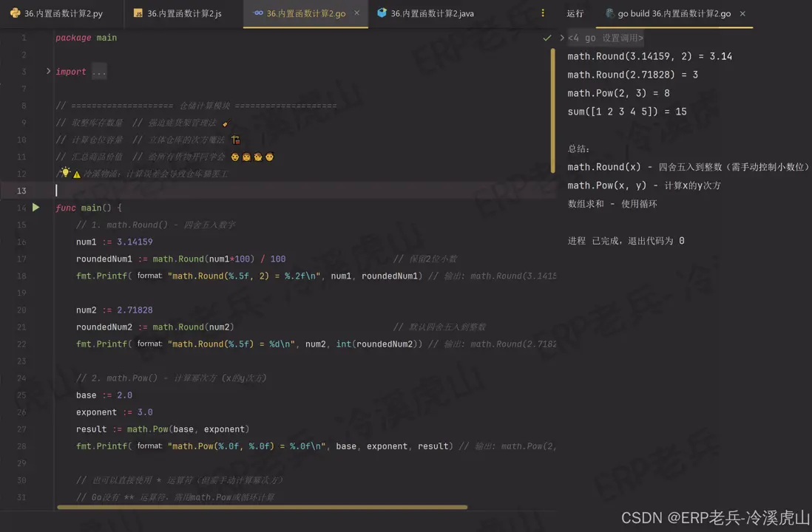Click 'roundedNum1' variable on line 17

pyautogui.click(x=104, y=259)
